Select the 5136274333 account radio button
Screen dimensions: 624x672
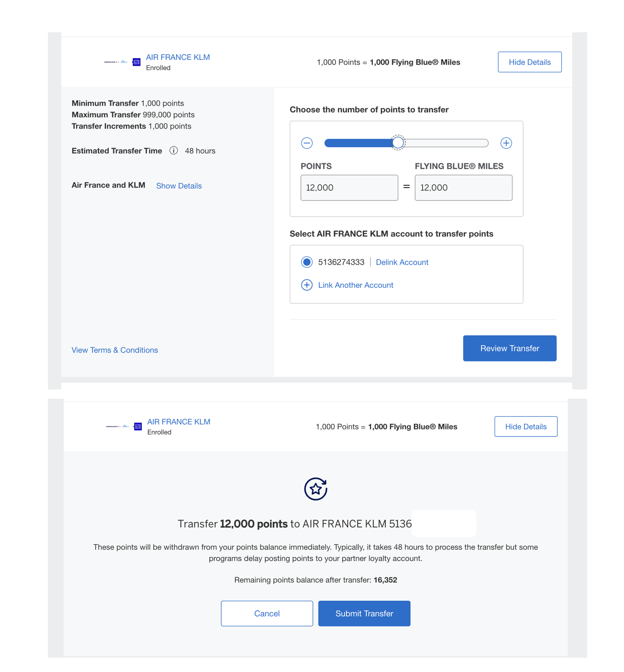point(307,262)
